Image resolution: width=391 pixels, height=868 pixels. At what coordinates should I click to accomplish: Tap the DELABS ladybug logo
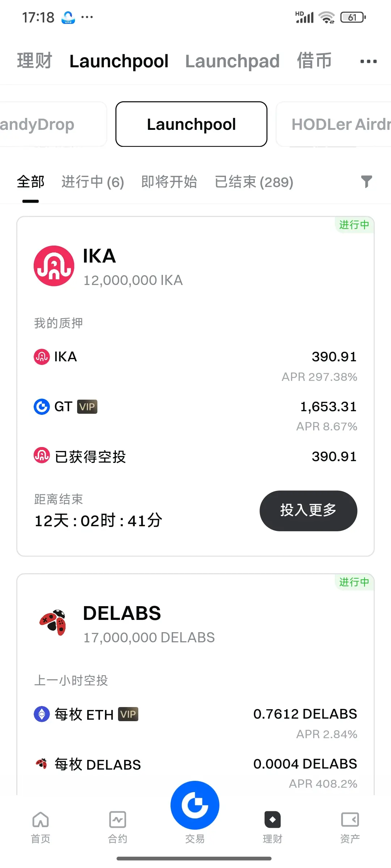coord(53,622)
